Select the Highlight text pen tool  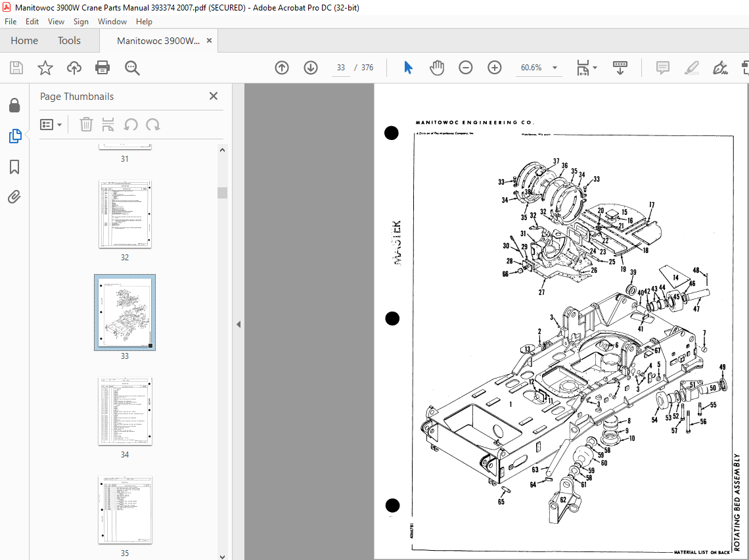click(x=691, y=68)
